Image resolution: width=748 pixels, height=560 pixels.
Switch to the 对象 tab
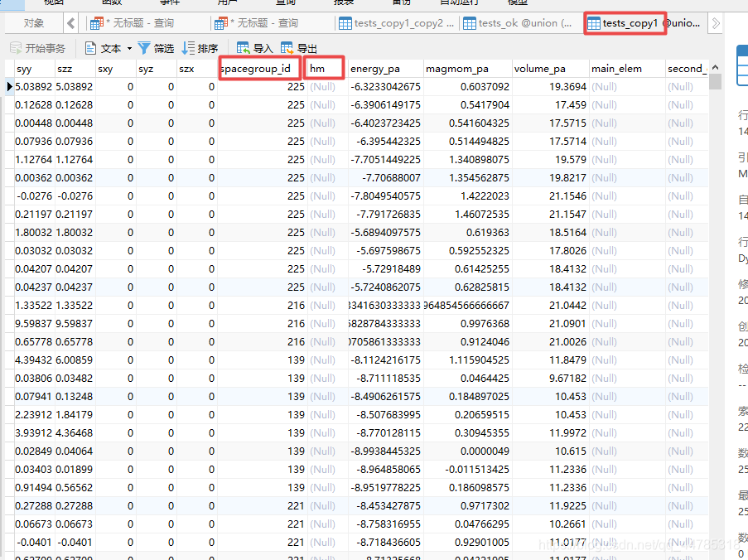(x=33, y=23)
